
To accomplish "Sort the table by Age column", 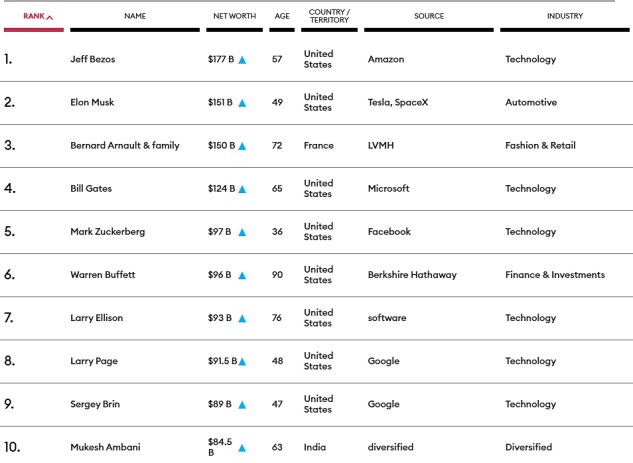I will (x=282, y=16).
